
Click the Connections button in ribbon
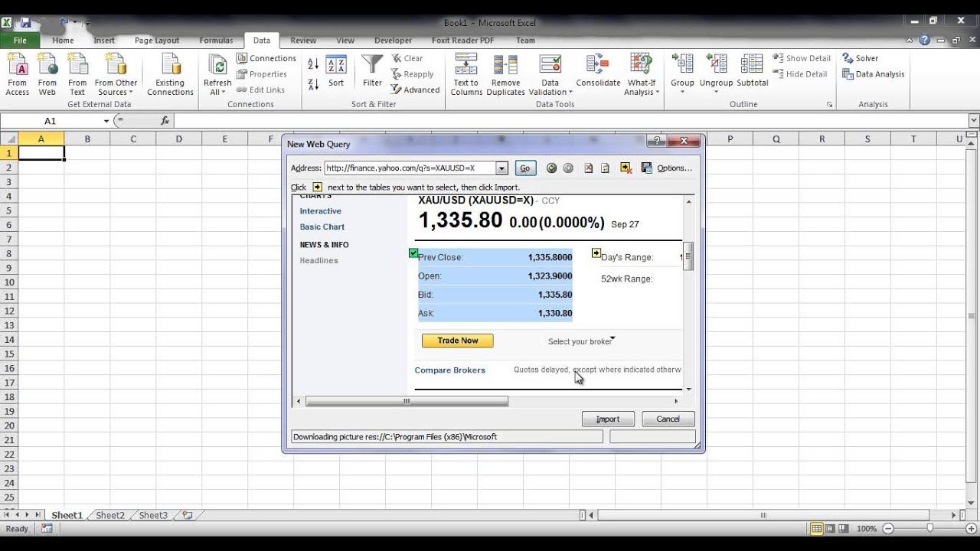[266, 58]
